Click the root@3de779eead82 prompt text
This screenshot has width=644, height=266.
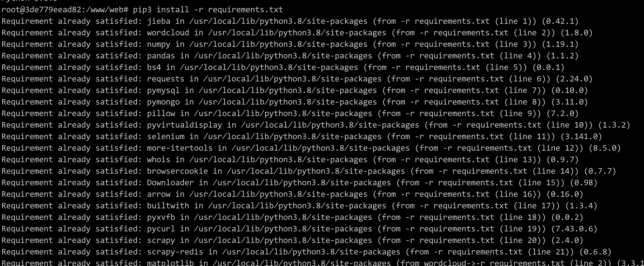pyautogui.click(x=42, y=10)
